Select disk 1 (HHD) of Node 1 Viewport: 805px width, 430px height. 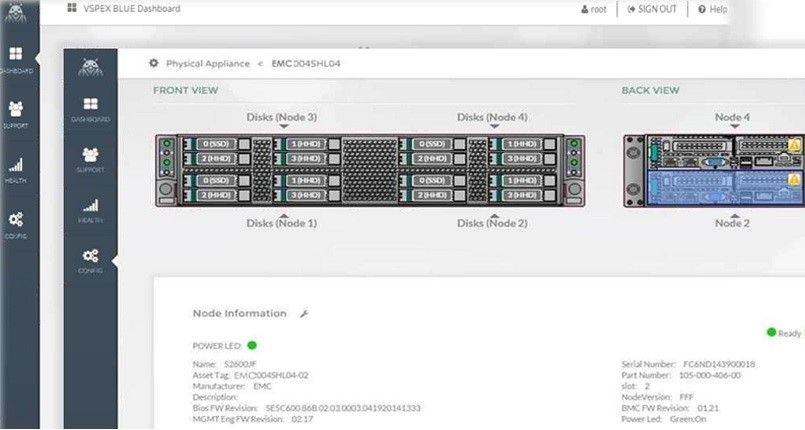(307, 181)
